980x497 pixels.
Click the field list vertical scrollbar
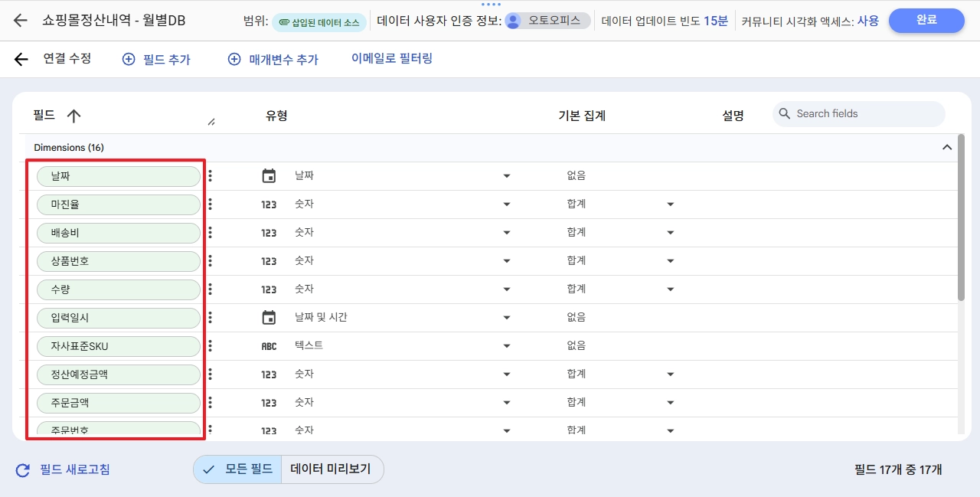pyautogui.click(x=961, y=218)
